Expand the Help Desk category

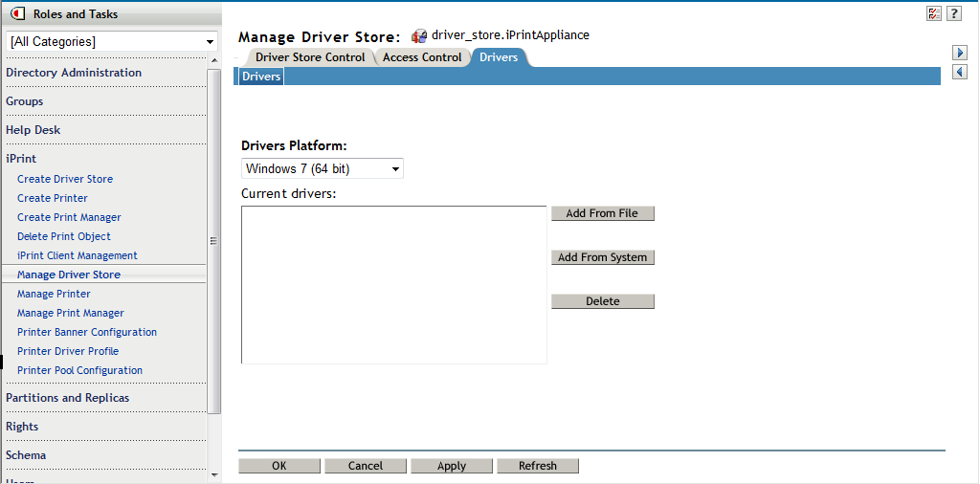33,130
